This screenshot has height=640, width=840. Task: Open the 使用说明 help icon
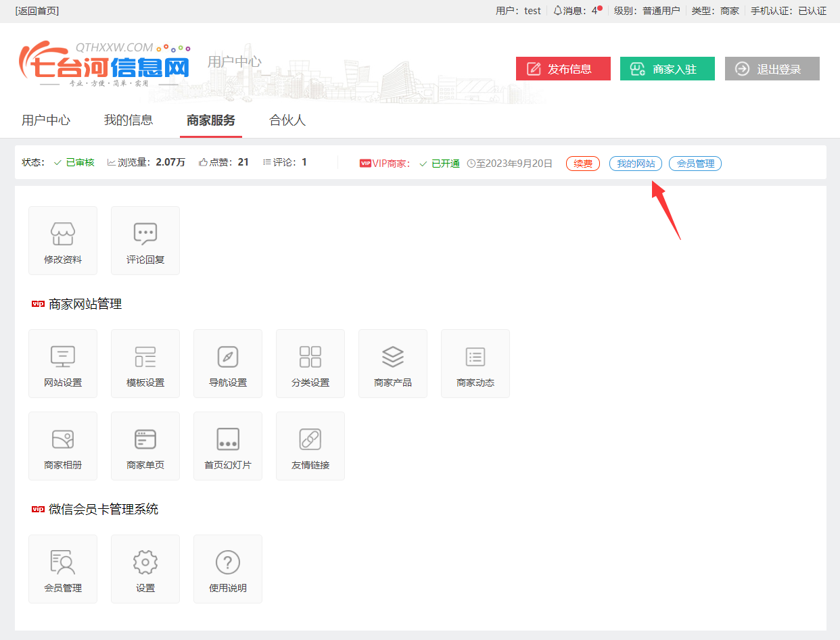[x=228, y=562]
